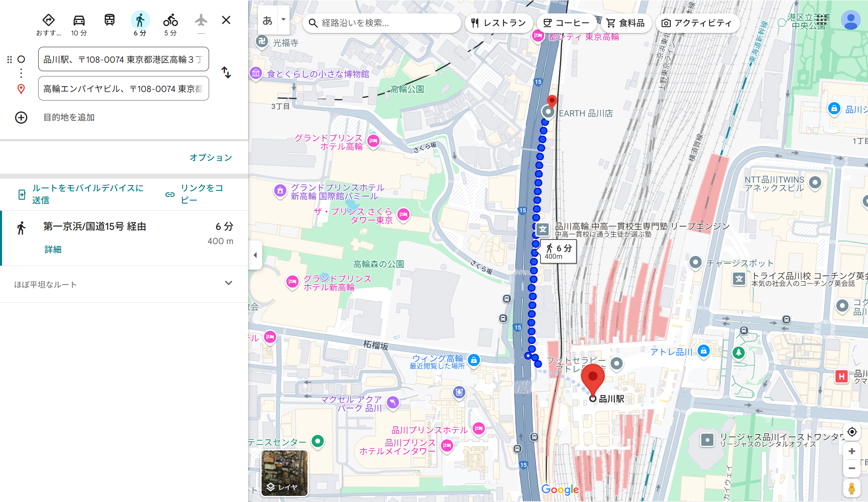Viewport: 868px width, 502px height.
Task: Open the レイヤ layers thumbnail
Action: (284, 473)
